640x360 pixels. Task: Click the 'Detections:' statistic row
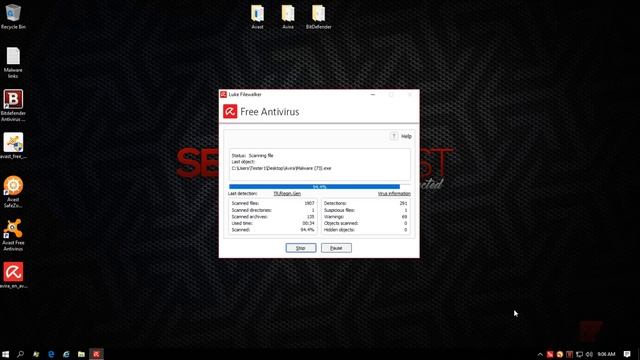pyautogui.click(x=365, y=203)
